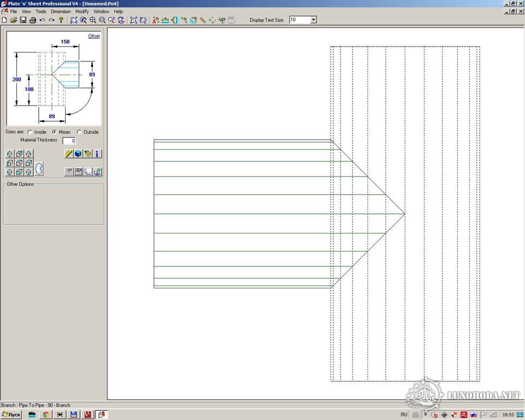Open the Window menu

(102, 11)
